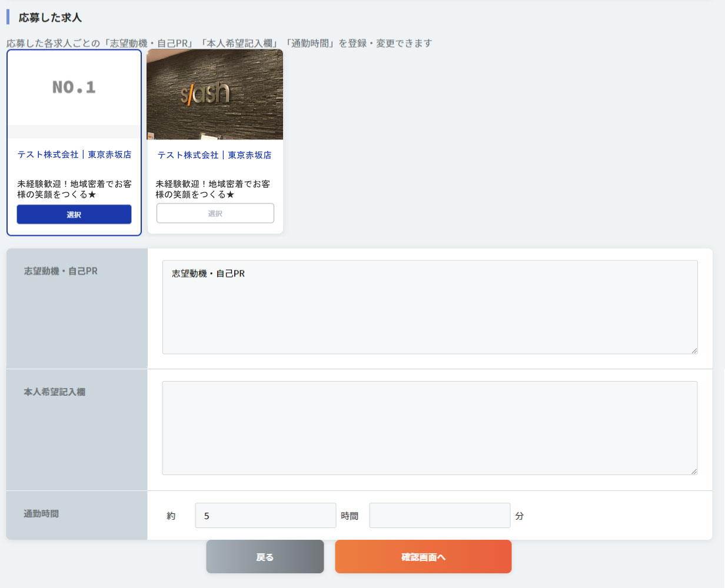The image size is (725, 588).
Task: Open the second テスト株式会社｜東京赤坂店 link
Action: tap(214, 155)
